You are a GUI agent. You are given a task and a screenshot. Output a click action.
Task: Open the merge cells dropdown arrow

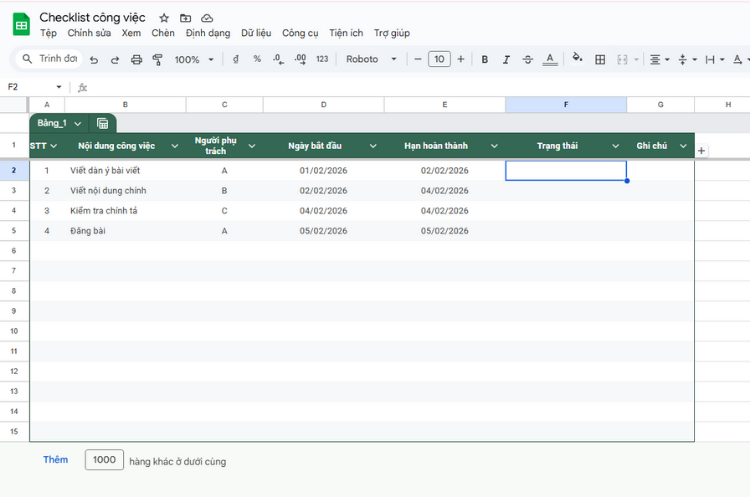pos(636,59)
